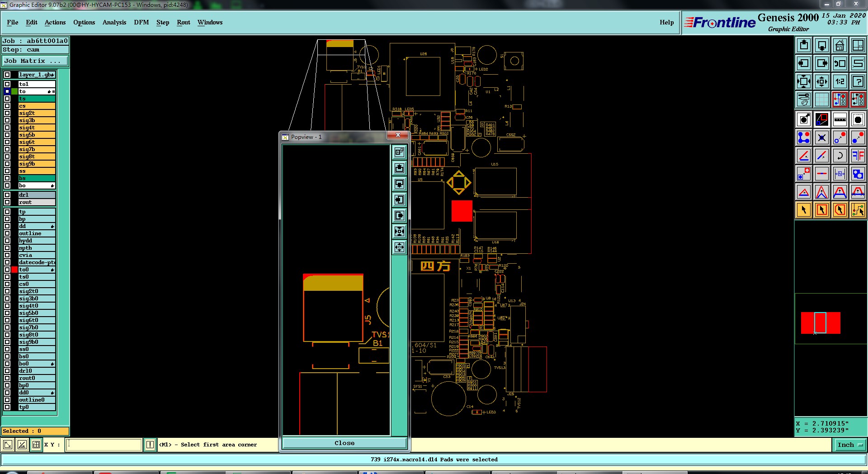This screenshot has height=474, width=868.
Task: Click the pan up icon in Popview window
Action: click(x=399, y=168)
